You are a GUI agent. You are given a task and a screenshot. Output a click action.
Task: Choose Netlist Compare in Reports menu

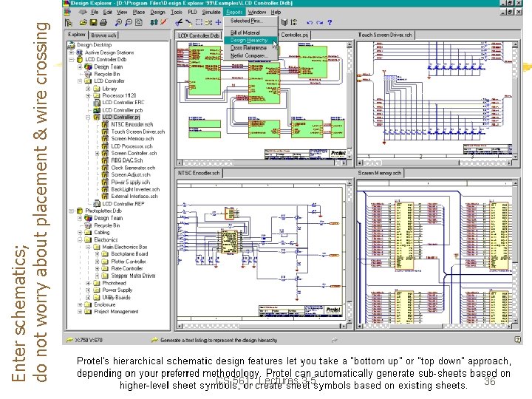pyautogui.click(x=249, y=55)
